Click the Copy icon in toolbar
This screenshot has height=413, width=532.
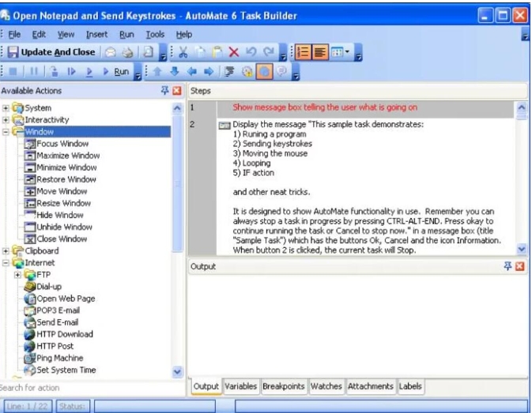(x=200, y=52)
